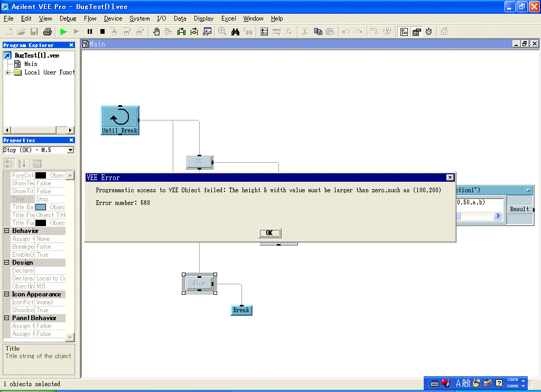The width and height of the screenshot is (541, 392).
Task: Click the stopwatch profiler icon
Action: 428,32
